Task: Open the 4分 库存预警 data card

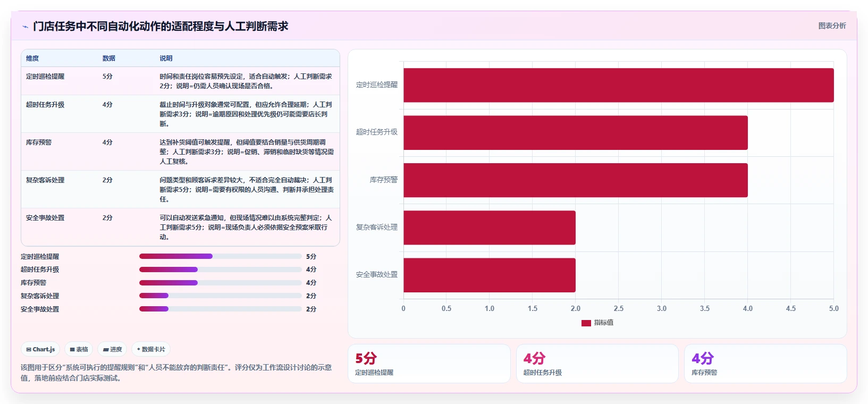Action: (x=765, y=364)
